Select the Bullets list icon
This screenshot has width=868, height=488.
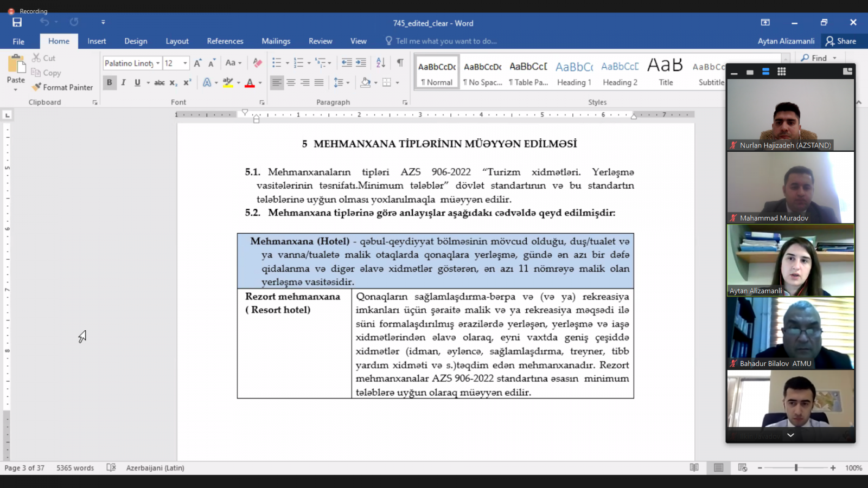tap(277, 63)
